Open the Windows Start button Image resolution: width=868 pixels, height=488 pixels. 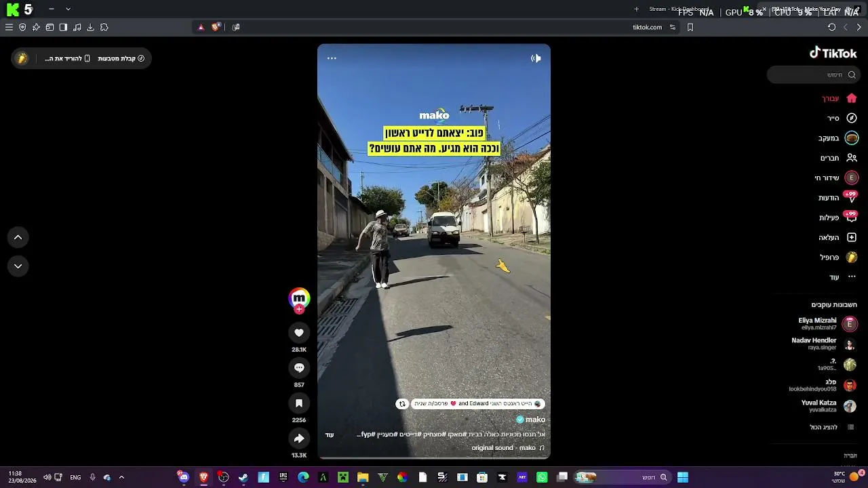pos(683,477)
